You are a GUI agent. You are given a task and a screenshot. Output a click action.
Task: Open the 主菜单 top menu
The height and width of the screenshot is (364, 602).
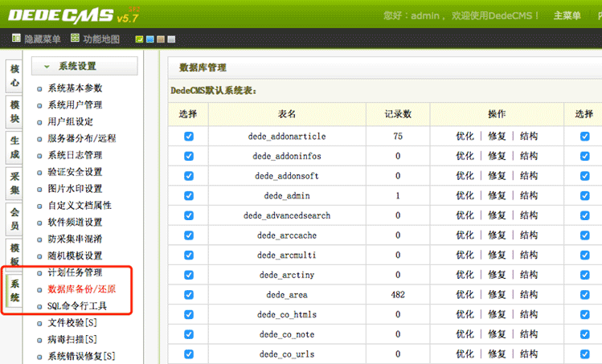[567, 15]
